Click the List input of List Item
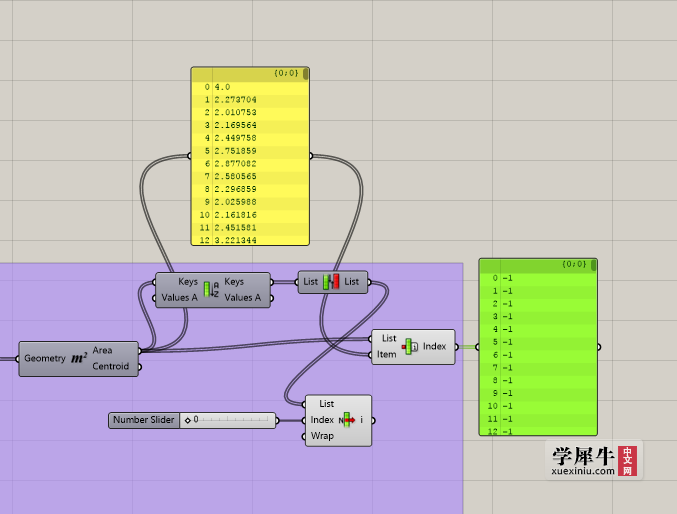The width and height of the screenshot is (677, 514). [326, 403]
